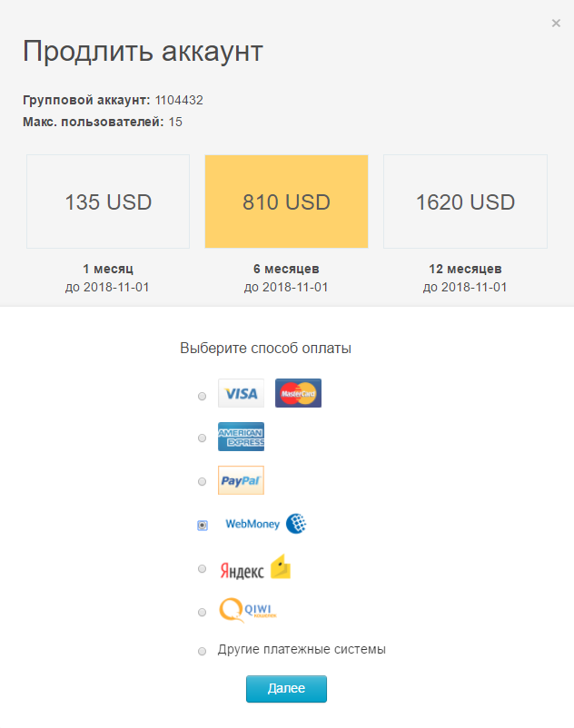This screenshot has width=574, height=728.
Task: Select the American Express radio button
Action: (x=202, y=438)
